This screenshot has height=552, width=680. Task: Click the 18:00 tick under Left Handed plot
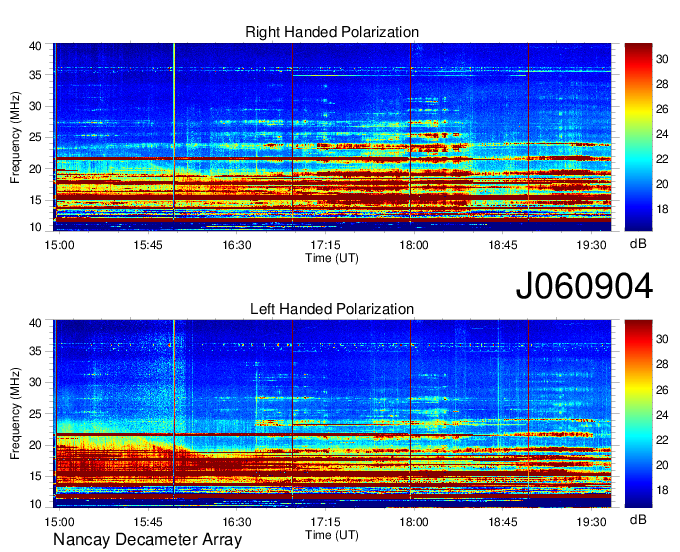414,522
